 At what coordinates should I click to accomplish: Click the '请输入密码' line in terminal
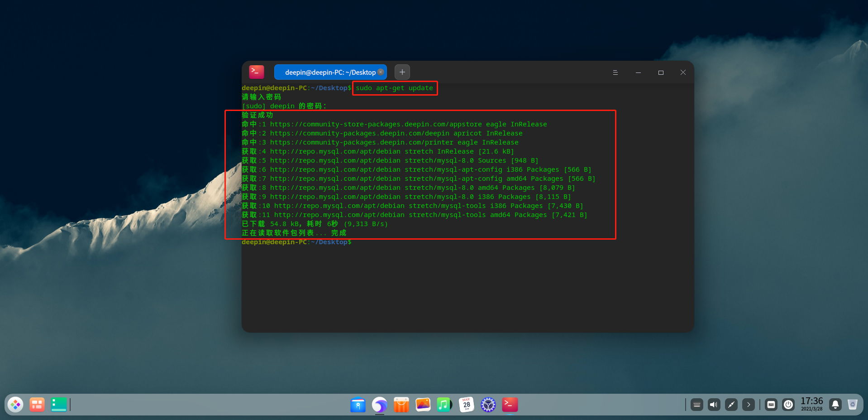coord(261,97)
